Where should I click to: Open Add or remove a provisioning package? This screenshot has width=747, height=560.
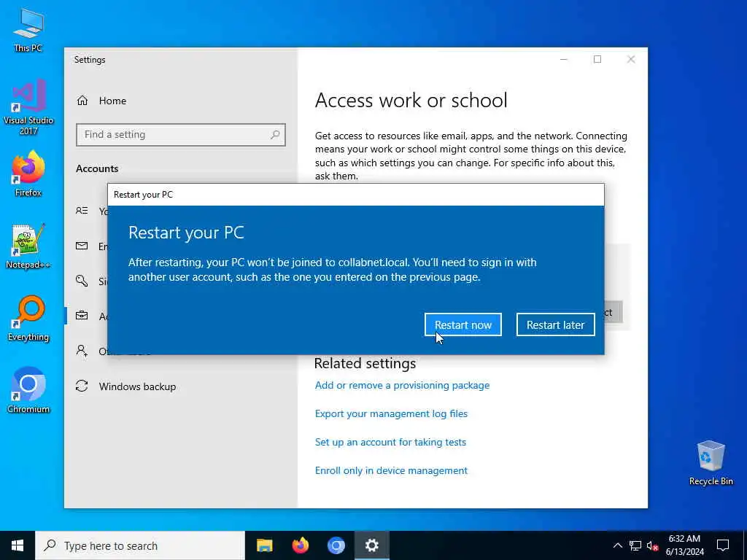point(402,385)
